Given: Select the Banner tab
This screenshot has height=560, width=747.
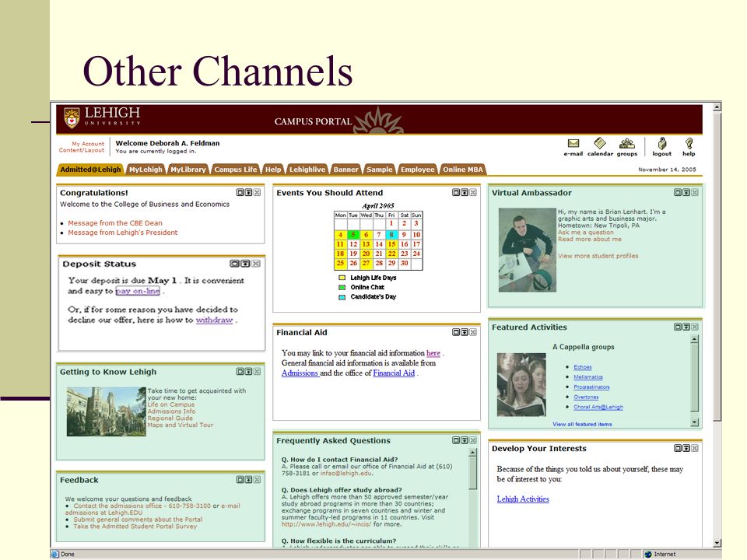Looking at the screenshot, I should click(x=345, y=170).
